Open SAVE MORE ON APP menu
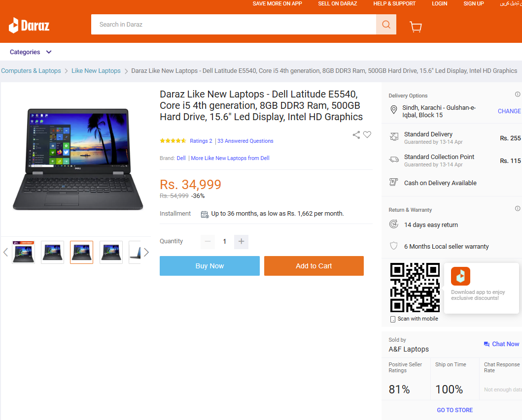Screen dimensions: 522x420 [278, 3]
